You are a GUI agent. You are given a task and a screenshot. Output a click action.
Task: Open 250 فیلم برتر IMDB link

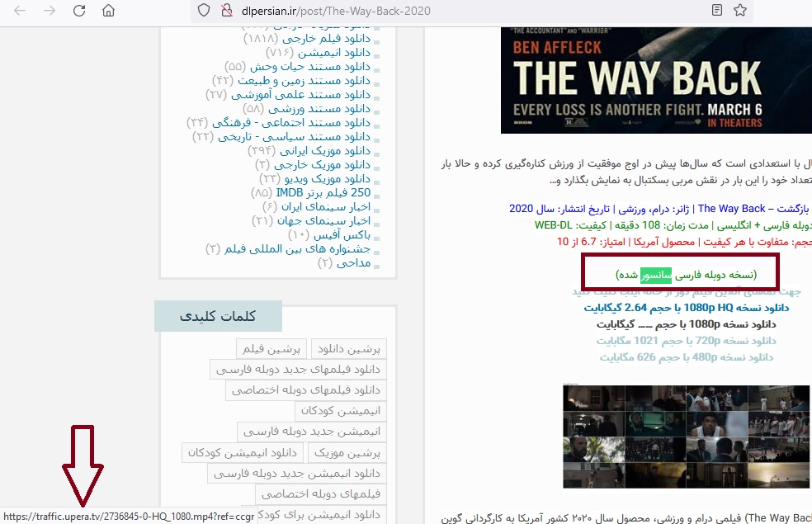323,192
